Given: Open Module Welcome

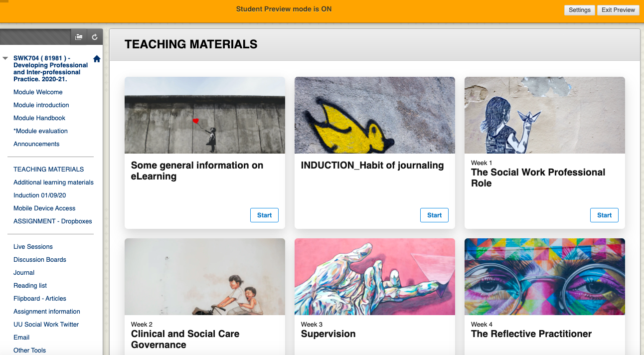Looking at the screenshot, I should point(38,92).
